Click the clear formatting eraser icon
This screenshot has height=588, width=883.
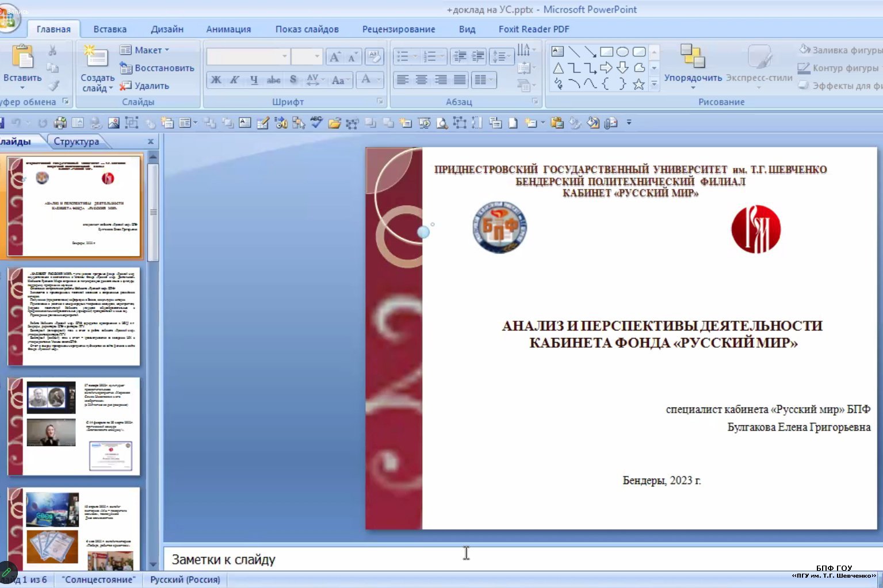point(374,56)
